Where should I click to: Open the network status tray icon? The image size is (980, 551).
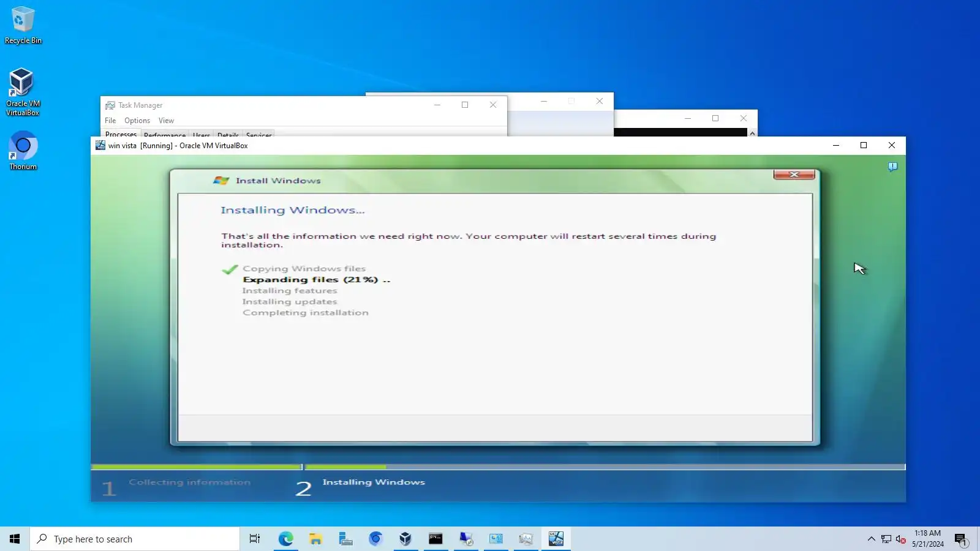tap(886, 539)
